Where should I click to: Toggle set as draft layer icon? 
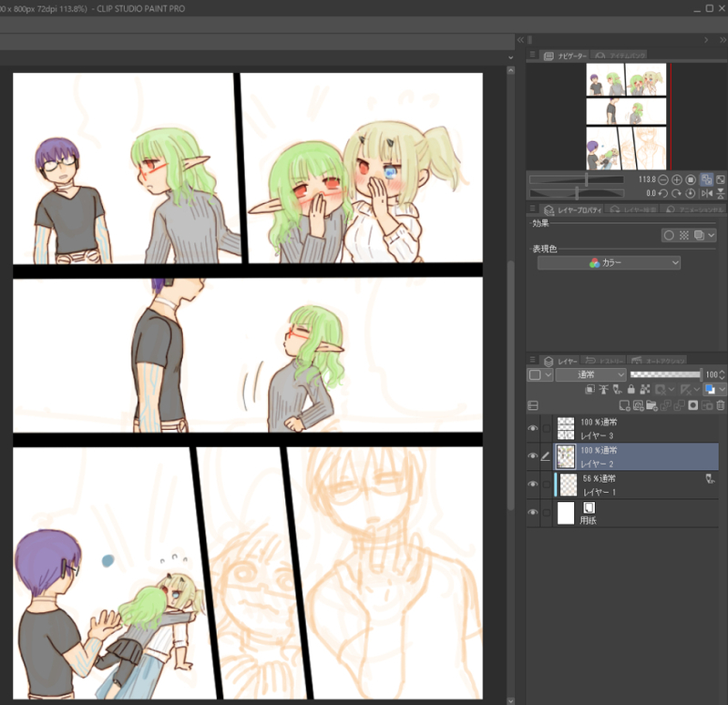(x=617, y=390)
